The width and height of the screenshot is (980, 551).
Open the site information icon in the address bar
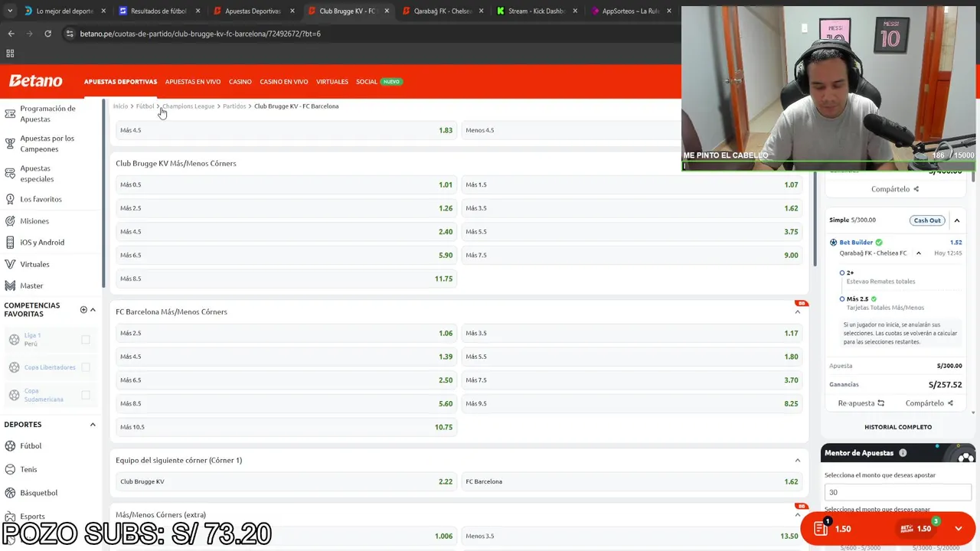[70, 34]
